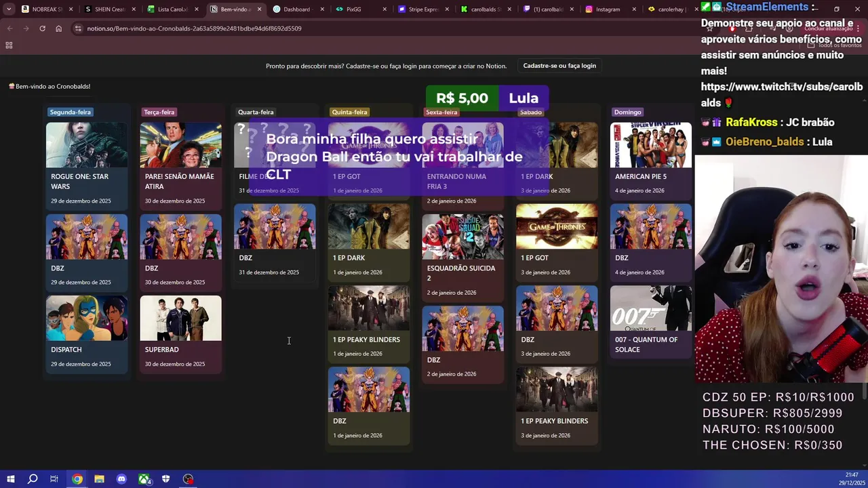This screenshot has height=488, width=868.
Task: Open File Explorer from the taskbar
Action: (99, 479)
